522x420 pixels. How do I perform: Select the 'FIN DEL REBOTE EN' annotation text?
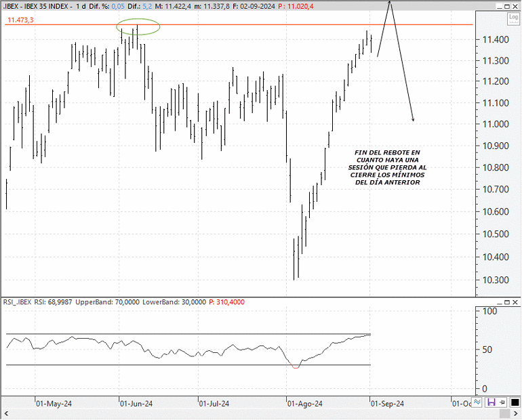tap(387, 152)
